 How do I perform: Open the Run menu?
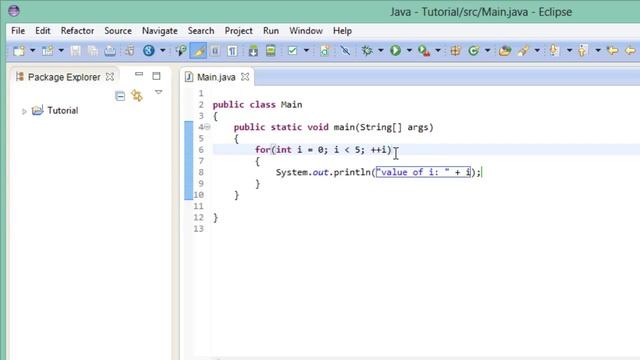271,31
